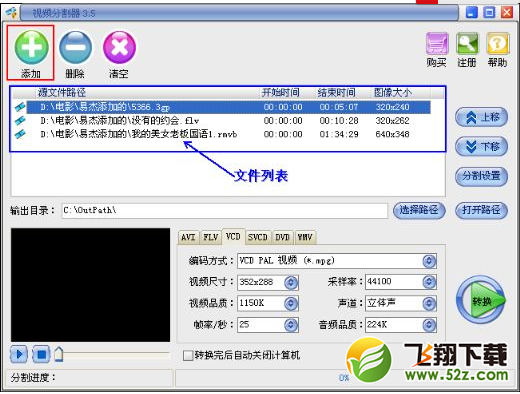Click the blue 删除 delete icon
Screen dimensions: 520x394
[75, 47]
